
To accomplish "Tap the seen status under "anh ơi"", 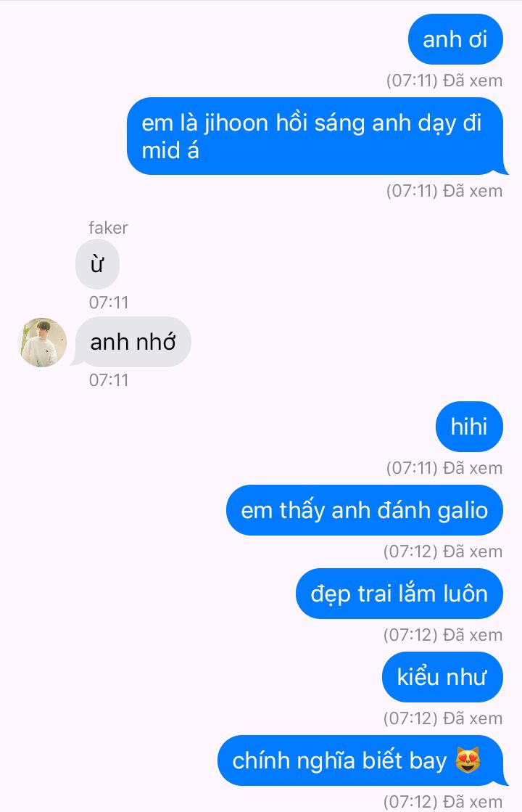I will [444, 81].
